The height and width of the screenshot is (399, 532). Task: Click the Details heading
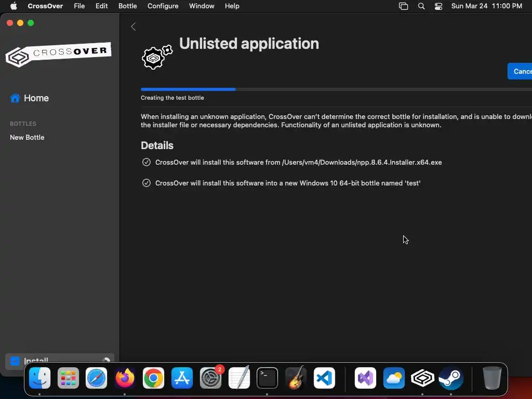pyautogui.click(x=157, y=145)
